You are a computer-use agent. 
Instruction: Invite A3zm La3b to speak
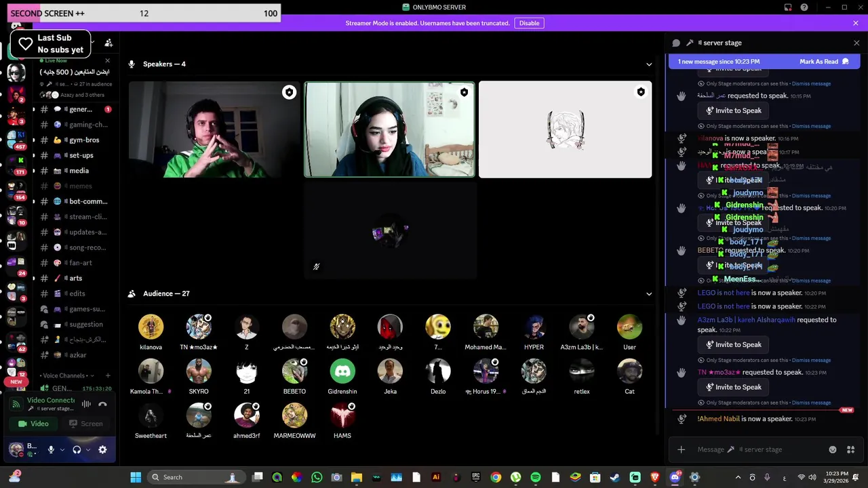click(733, 344)
